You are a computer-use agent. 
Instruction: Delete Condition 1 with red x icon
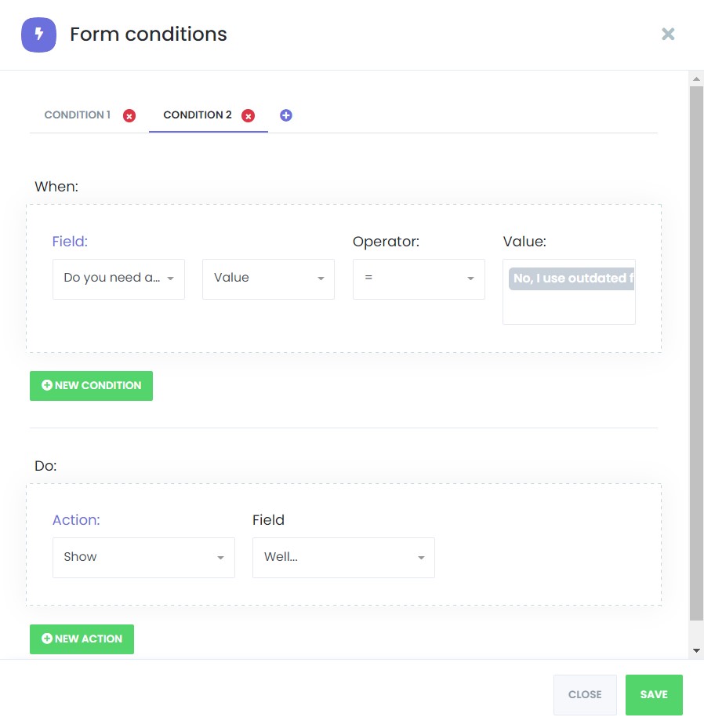click(x=129, y=115)
